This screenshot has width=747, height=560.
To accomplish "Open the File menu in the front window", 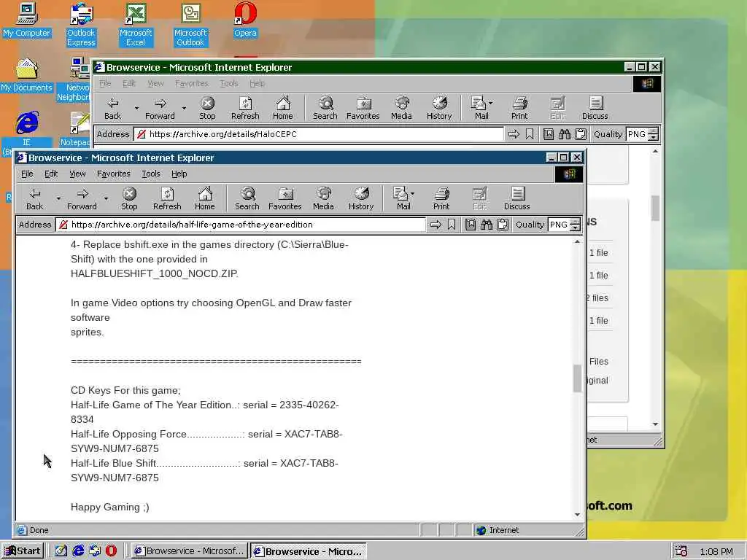I will (x=27, y=174).
